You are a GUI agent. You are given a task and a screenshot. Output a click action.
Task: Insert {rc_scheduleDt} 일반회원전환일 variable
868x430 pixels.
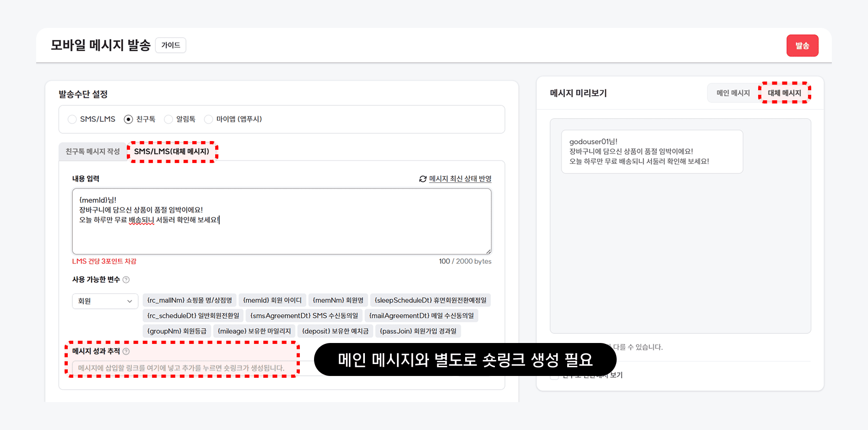(193, 316)
